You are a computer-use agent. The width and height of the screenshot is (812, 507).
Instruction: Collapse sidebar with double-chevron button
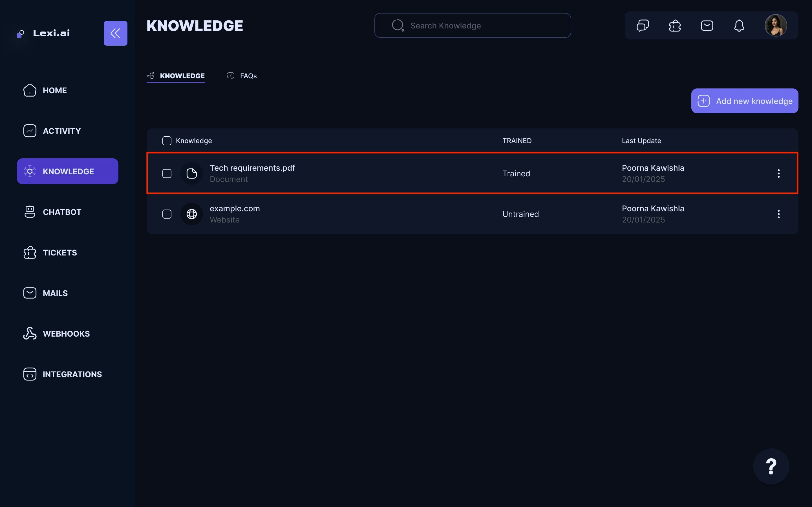[115, 33]
